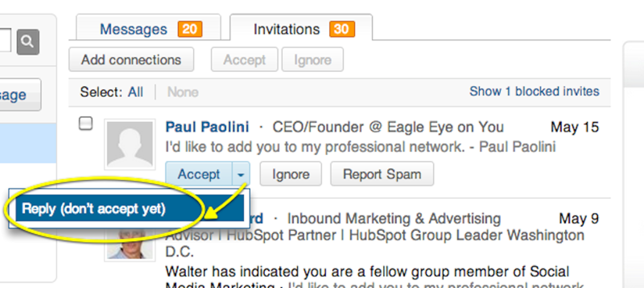
Task: Click the None selection link
Action: coord(182,92)
